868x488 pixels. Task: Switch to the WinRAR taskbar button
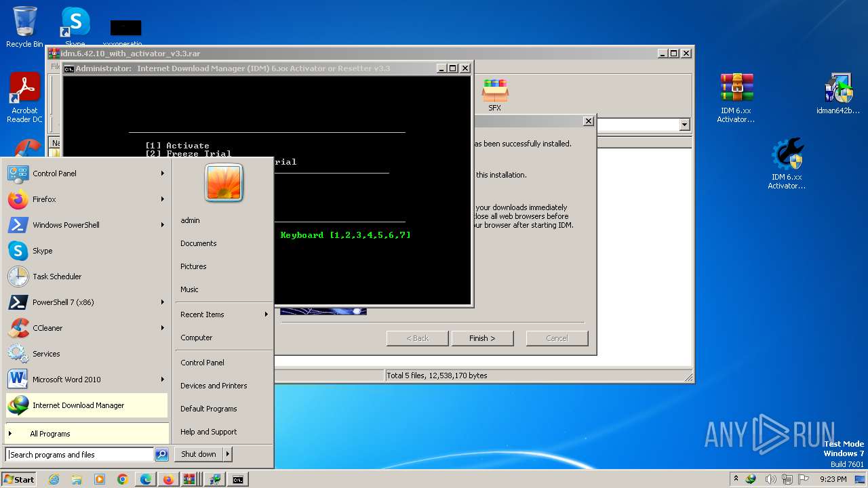pyautogui.click(x=190, y=479)
